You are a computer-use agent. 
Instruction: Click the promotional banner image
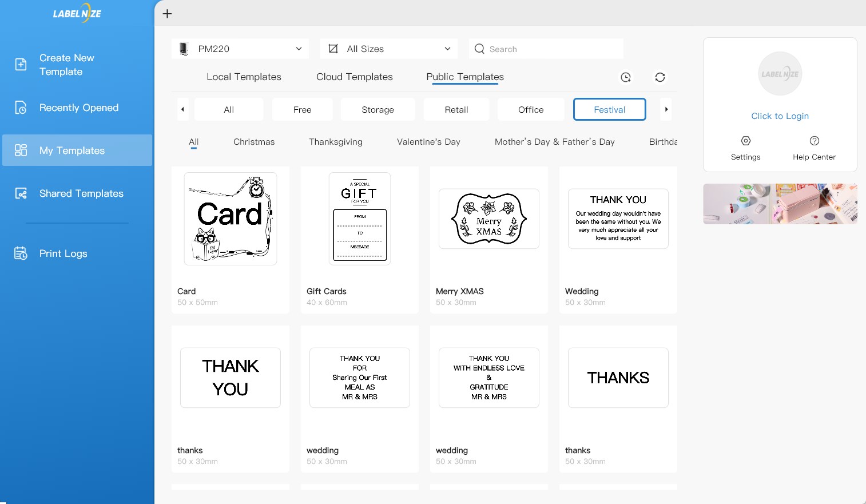click(780, 204)
